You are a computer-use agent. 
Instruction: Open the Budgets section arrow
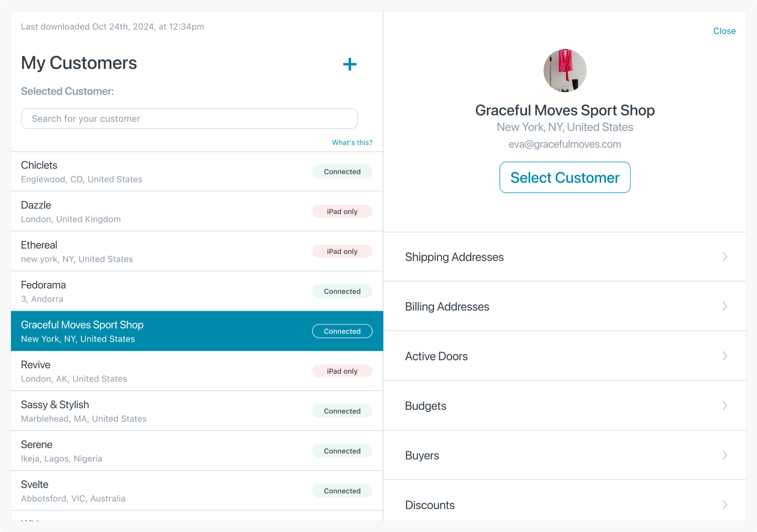(724, 405)
